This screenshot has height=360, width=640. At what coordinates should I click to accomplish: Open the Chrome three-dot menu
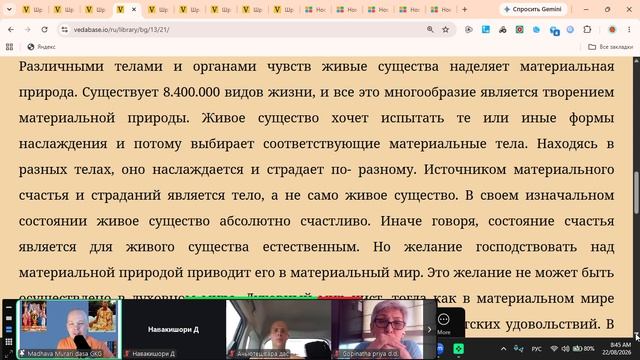coord(629,29)
